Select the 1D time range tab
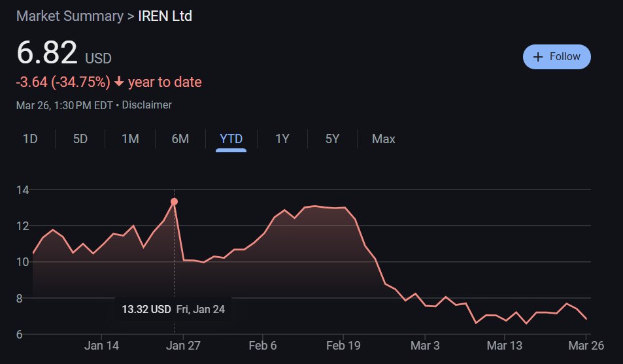 [x=30, y=139]
